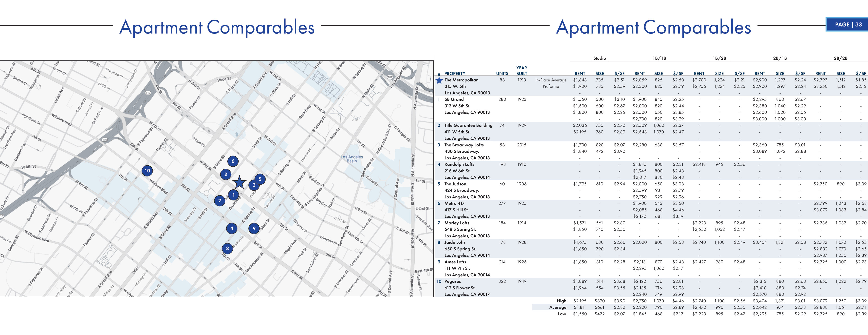
Task: Click the PAGE | 33 badge
Action: [848, 25]
